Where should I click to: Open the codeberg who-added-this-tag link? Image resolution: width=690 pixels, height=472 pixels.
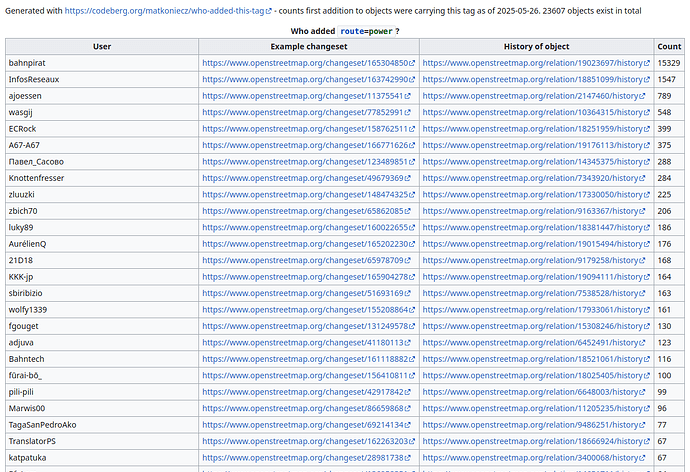[x=168, y=11]
